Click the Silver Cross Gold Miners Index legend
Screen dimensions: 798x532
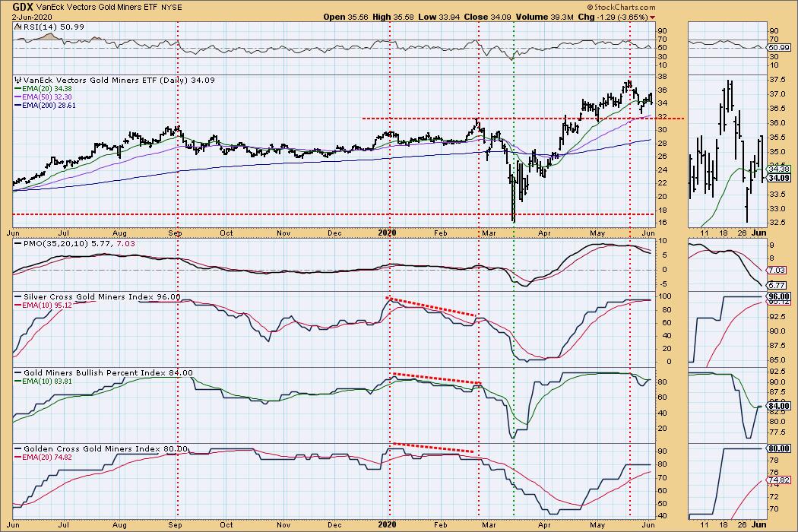97,297
